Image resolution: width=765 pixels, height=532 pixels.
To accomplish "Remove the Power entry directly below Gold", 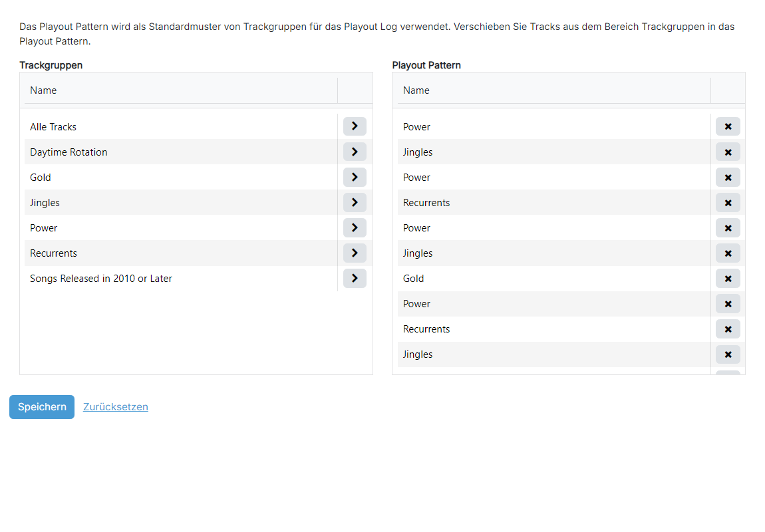I will (728, 304).
